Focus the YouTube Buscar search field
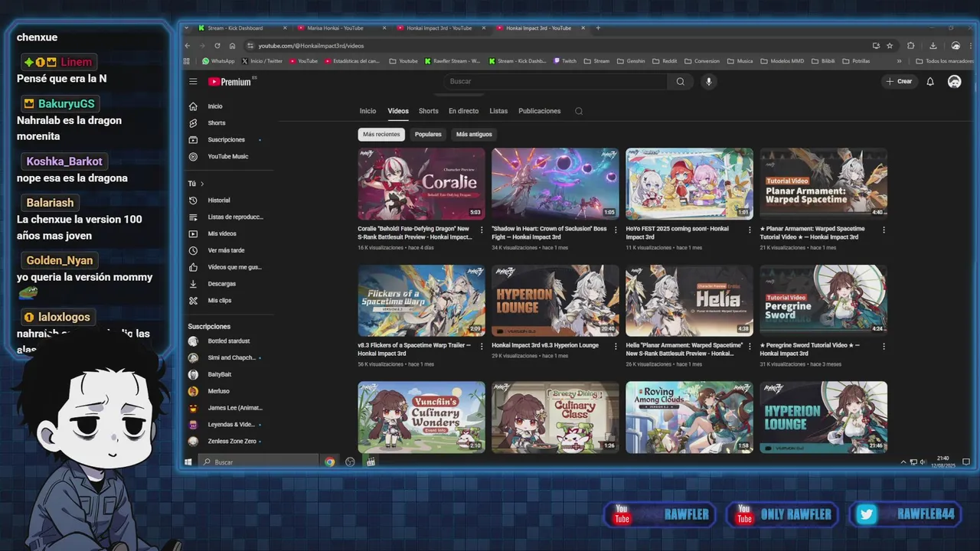The image size is (980, 551). click(556, 81)
